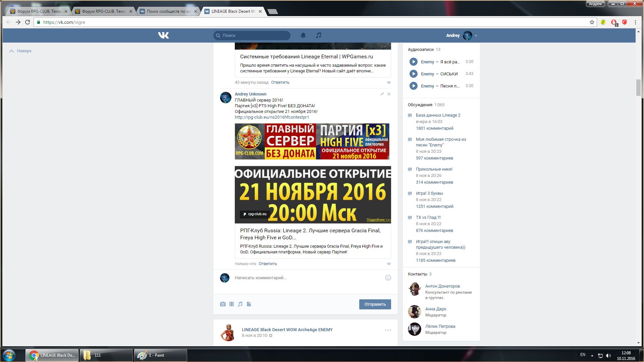The width and height of the screenshot is (644, 362).
Task: Open the three dots post menu
Action: tap(388, 330)
